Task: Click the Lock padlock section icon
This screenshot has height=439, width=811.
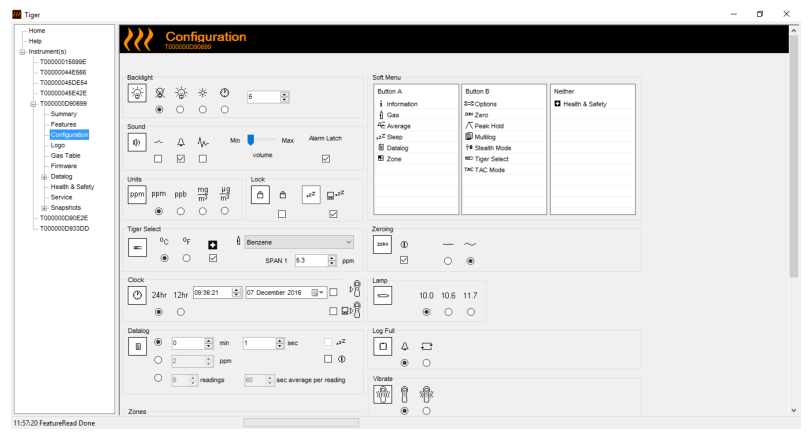Action: point(260,195)
